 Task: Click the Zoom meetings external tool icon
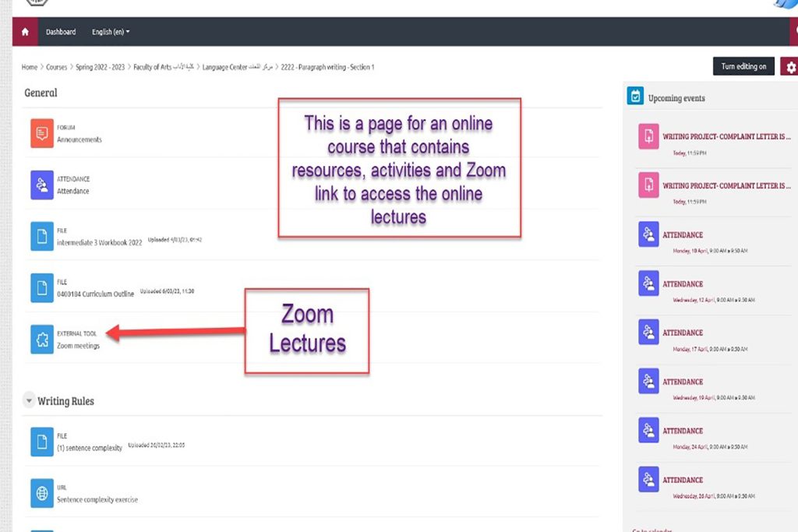tap(42, 340)
